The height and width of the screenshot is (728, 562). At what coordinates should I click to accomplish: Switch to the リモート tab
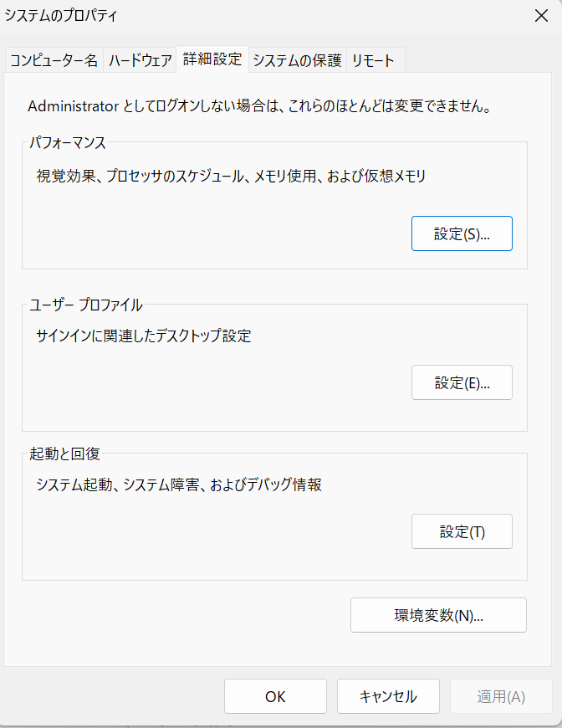click(x=373, y=60)
